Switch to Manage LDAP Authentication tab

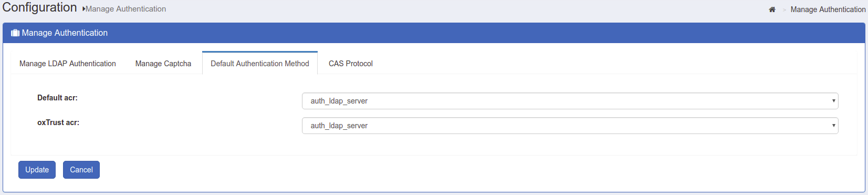(x=68, y=64)
